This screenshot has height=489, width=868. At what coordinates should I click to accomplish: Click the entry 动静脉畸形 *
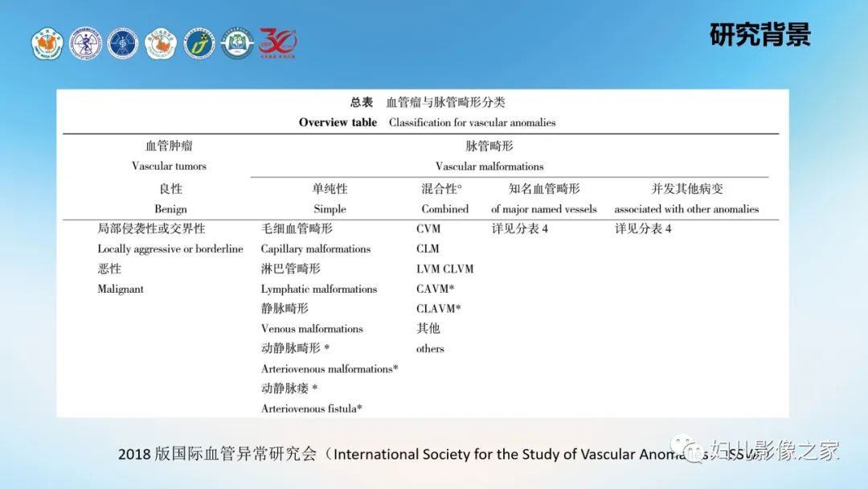pos(295,348)
